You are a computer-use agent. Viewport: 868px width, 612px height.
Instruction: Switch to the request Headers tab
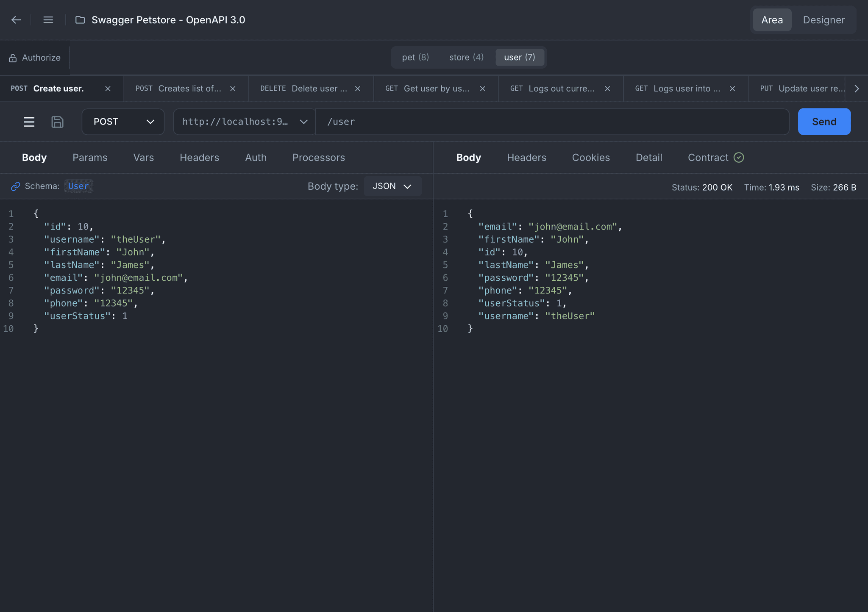tap(199, 158)
